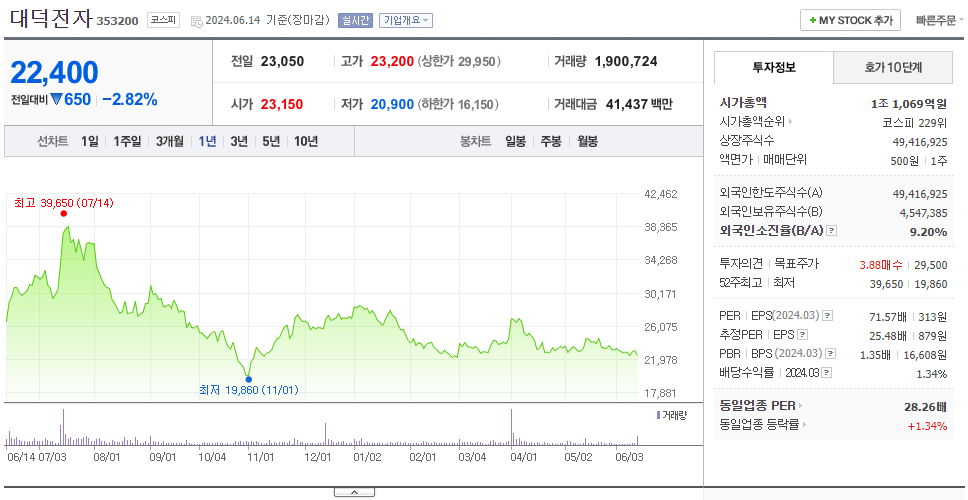Select the 3년 line chart period
968x500 pixels.
[x=239, y=141]
